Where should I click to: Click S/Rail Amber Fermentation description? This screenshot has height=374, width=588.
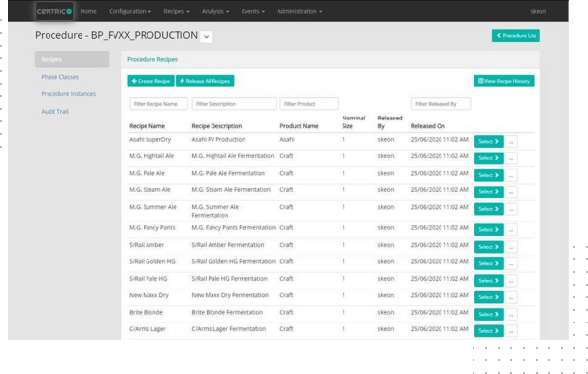[228, 245]
